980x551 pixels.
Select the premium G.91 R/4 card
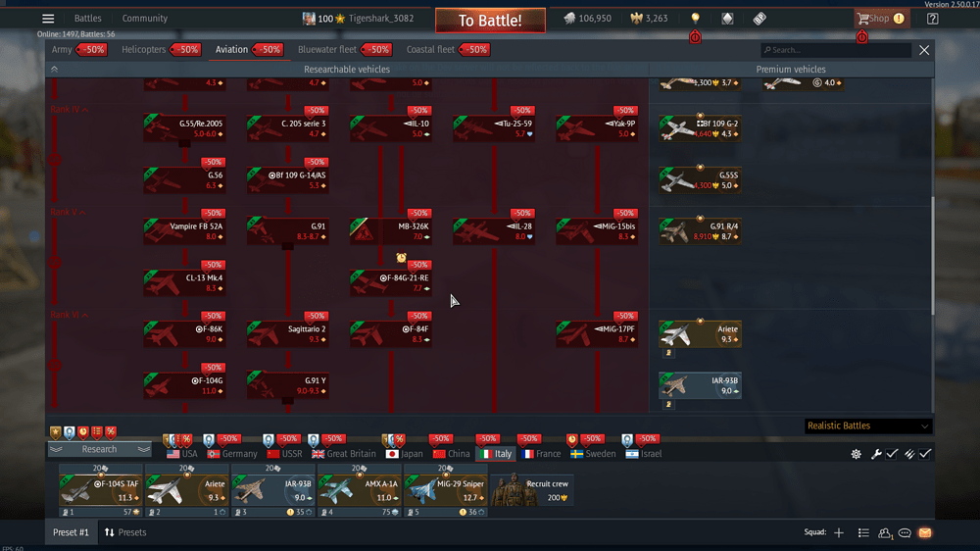[x=700, y=230]
